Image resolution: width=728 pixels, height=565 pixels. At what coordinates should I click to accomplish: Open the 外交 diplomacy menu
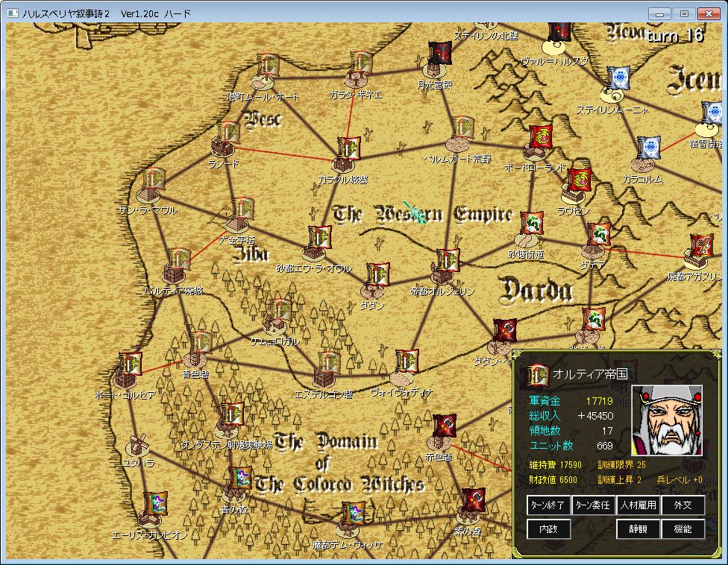[x=683, y=505]
